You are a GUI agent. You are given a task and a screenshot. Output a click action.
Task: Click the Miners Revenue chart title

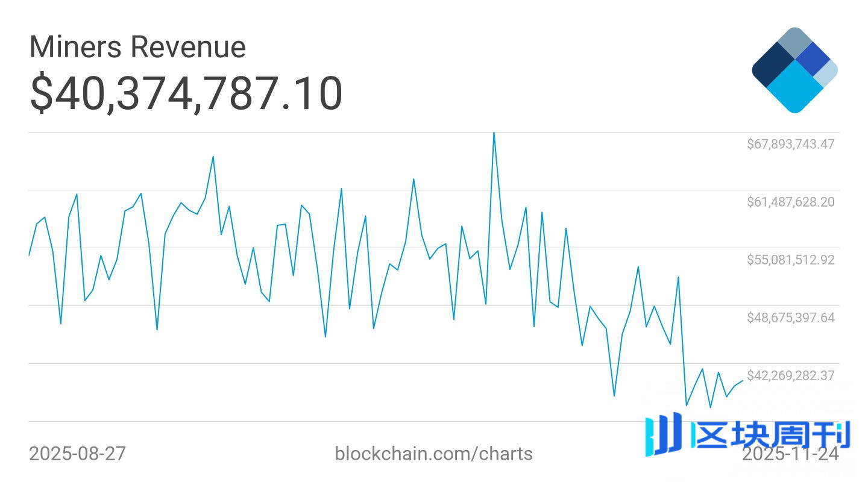(137, 46)
